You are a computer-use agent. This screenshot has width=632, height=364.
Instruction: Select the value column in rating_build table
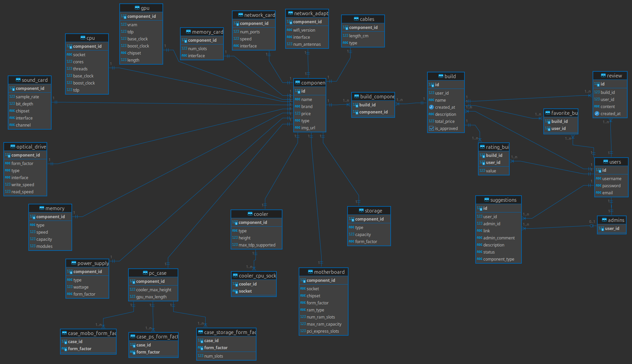coord(491,171)
